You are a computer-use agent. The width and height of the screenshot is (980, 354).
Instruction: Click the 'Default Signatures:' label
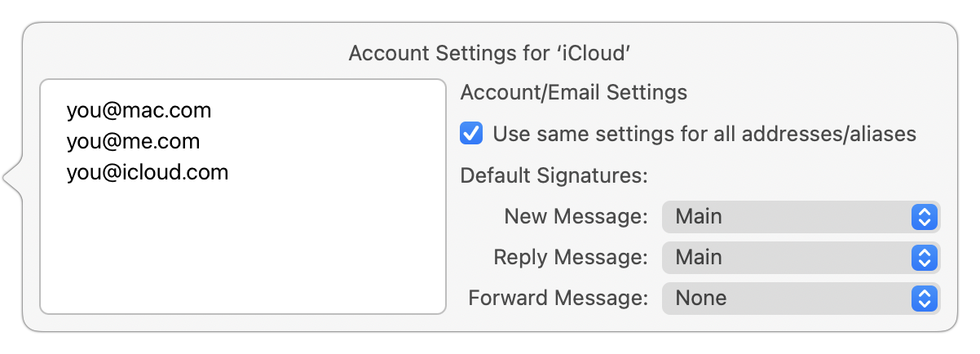[x=554, y=175]
